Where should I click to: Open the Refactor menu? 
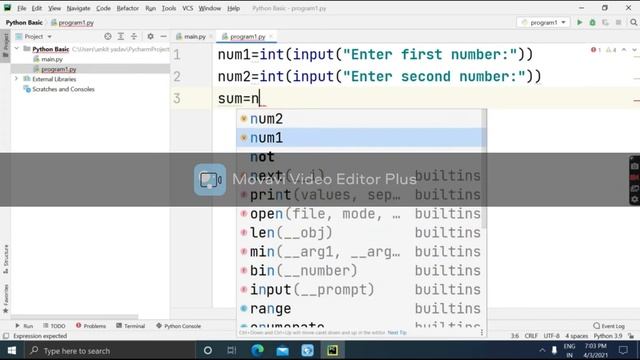click(127, 8)
